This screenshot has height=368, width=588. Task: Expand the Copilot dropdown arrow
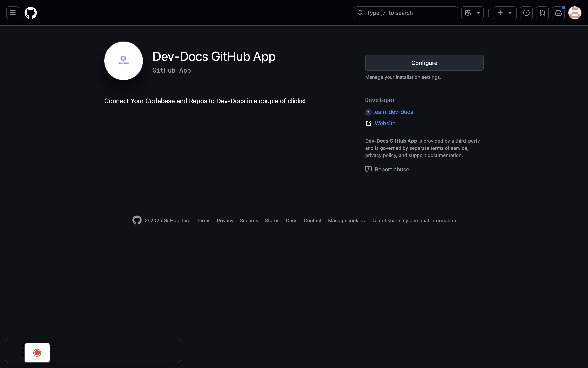479,13
